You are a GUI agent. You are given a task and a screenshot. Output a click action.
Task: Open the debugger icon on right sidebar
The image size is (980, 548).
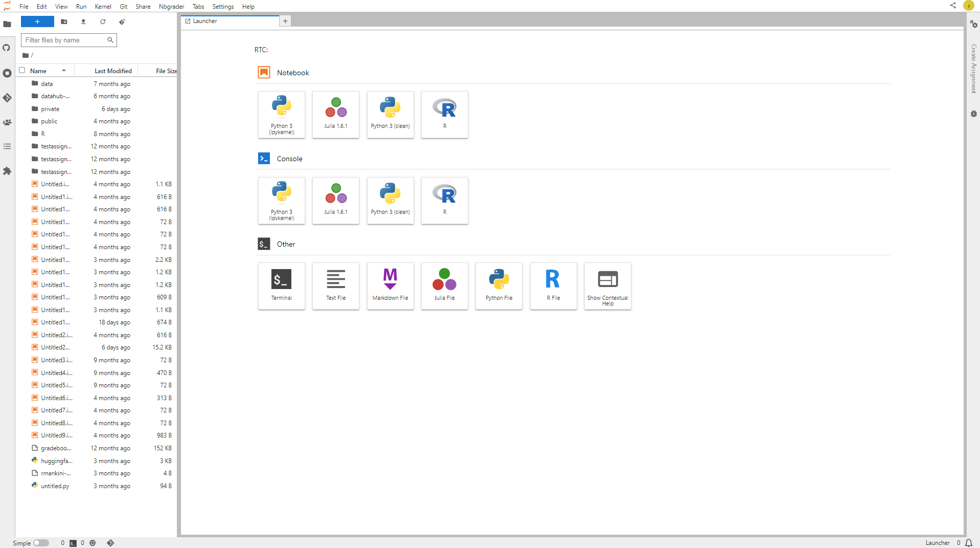[973, 114]
